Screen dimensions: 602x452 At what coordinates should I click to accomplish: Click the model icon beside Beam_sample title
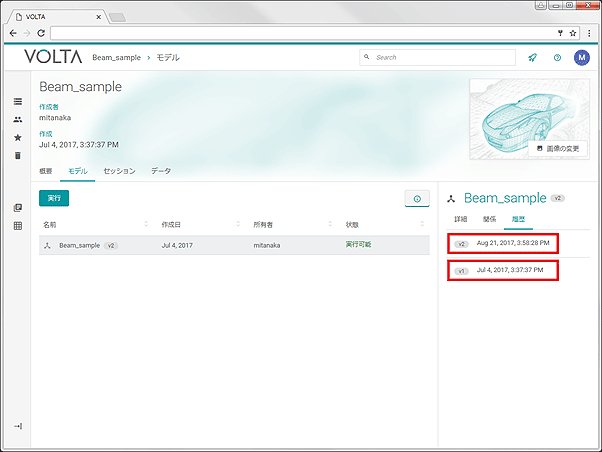pos(452,199)
